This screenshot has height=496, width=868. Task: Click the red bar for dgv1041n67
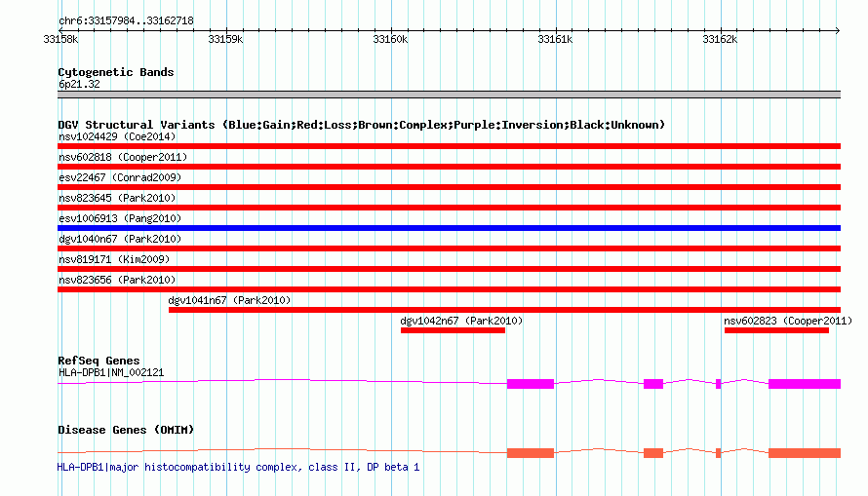point(504,310)
